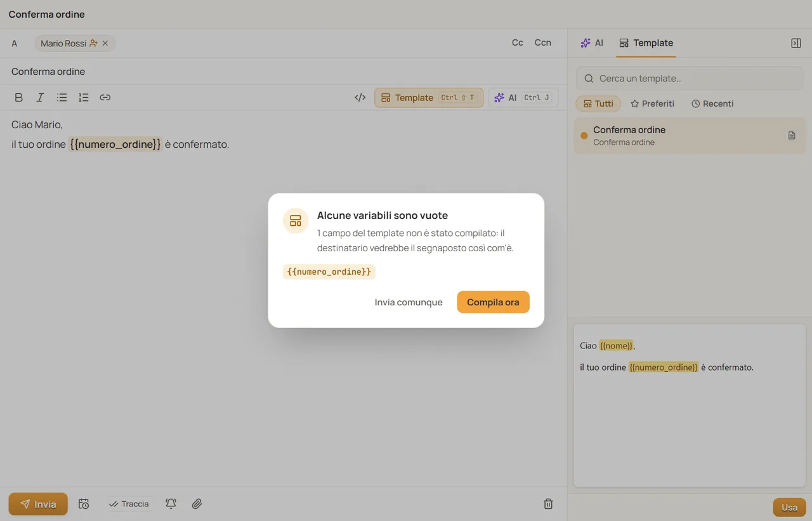Toggle the Traccia tracking option
Viewport: 812px width, 521px height.
(x=129, y=504)
